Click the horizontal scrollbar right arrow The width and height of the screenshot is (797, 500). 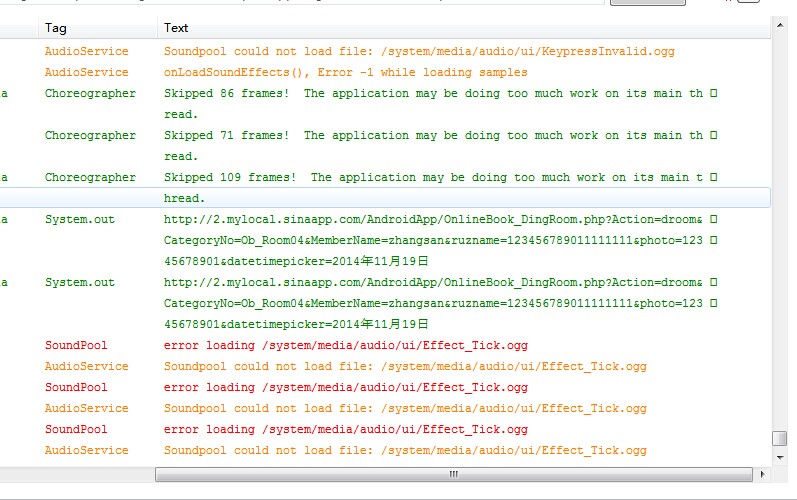click(762, 474)
